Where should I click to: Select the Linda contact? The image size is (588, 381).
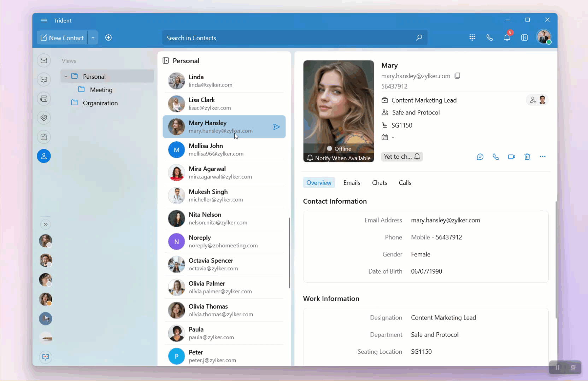pyautogui.click(x=224, y=81)
